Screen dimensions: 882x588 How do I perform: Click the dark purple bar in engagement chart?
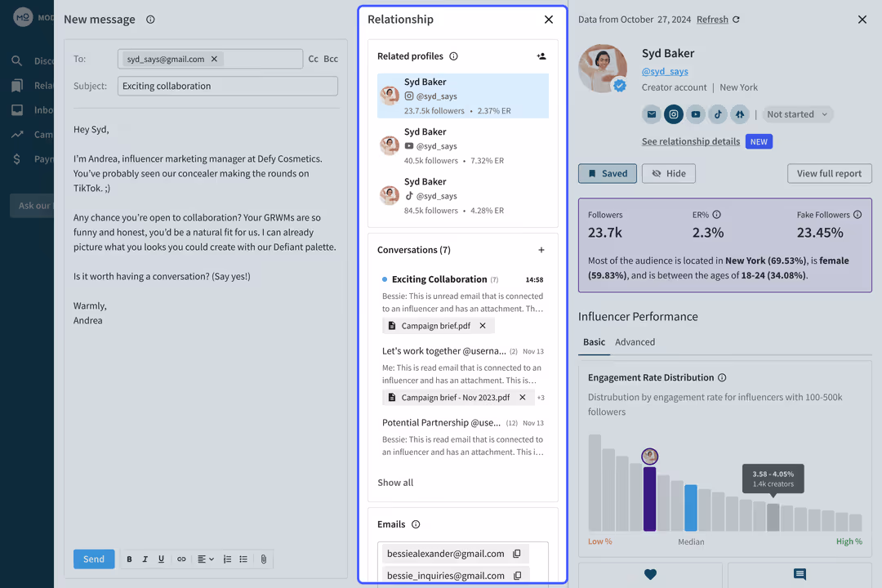click(650, 498)
